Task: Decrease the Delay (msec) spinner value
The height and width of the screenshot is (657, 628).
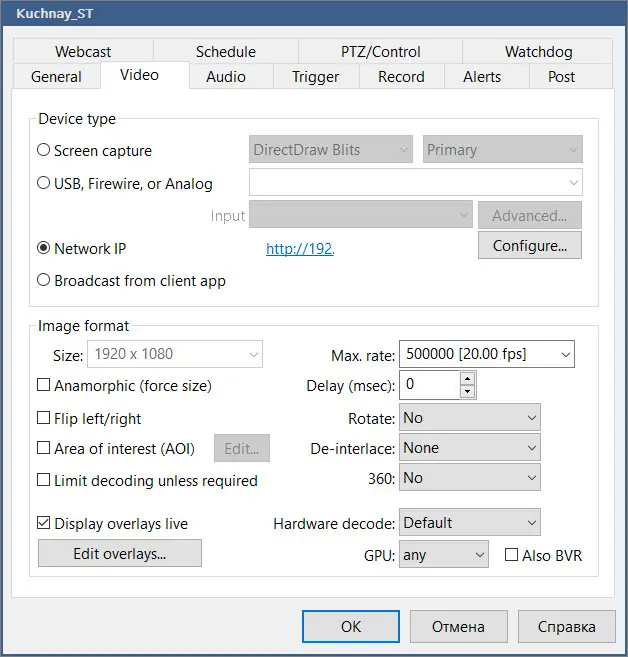Action: click(468, 391)
